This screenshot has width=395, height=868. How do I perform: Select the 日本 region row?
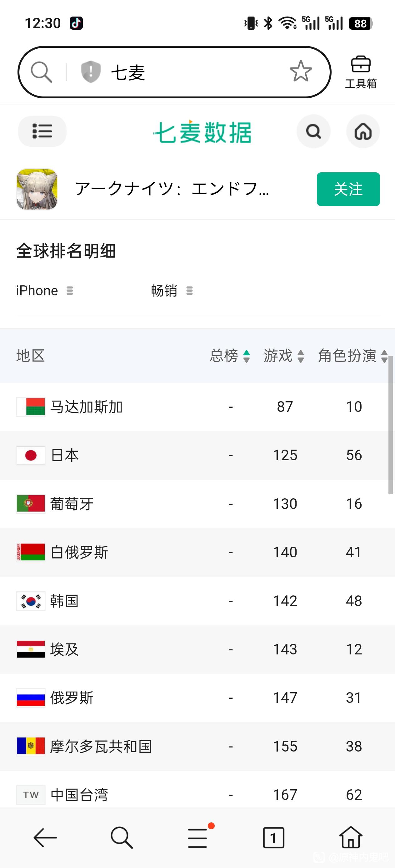click(197, 455)
